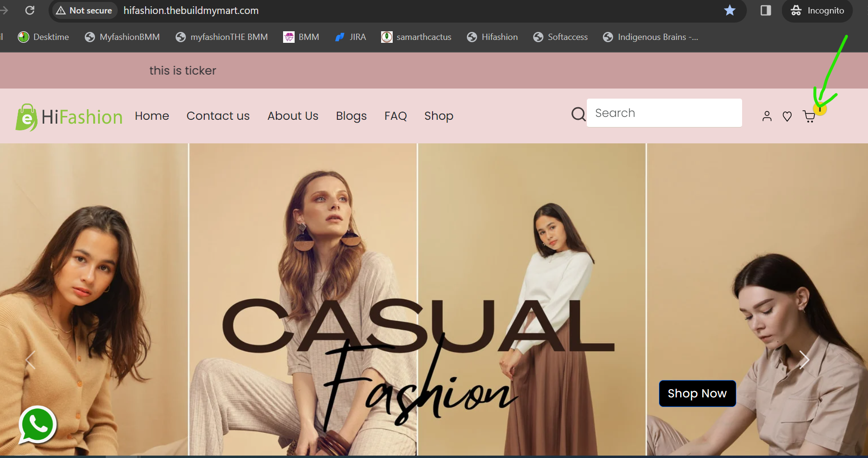Go to the Home menu item
The width and height of the screenshot is (868, 458).
pyautogui.click(x=152, y=116)
